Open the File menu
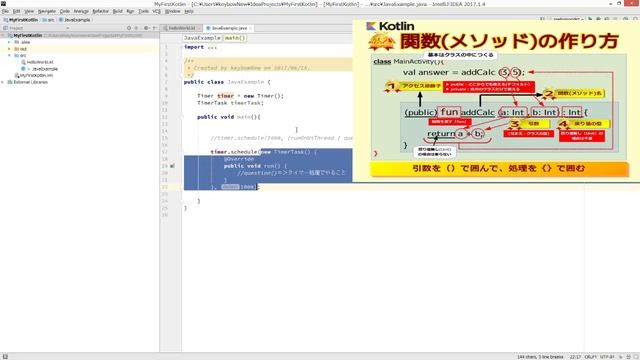 pos(5,11)
